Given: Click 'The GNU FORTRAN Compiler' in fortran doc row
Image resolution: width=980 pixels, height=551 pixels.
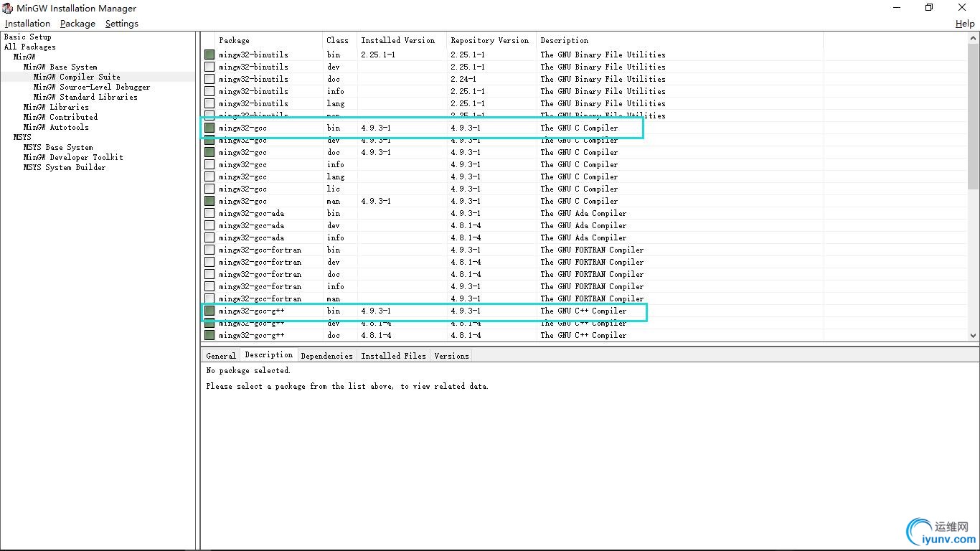Looking at the screenshot, I should [592, 274].
